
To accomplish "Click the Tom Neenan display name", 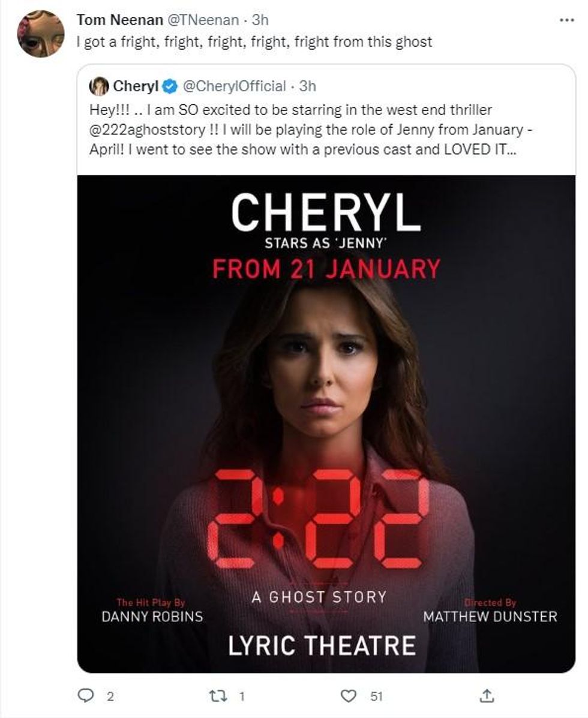I will pyautogui.click(x=119, y=20).
